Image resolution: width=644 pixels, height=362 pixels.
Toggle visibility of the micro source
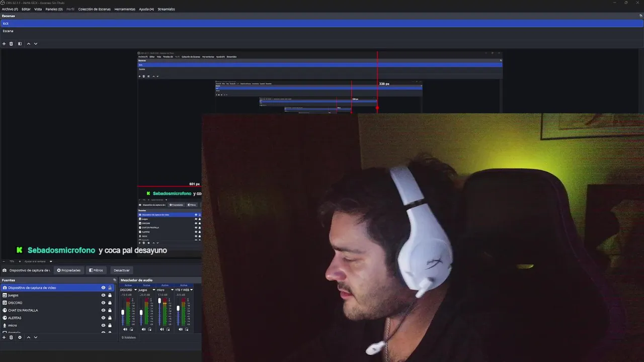pos(103,325)
